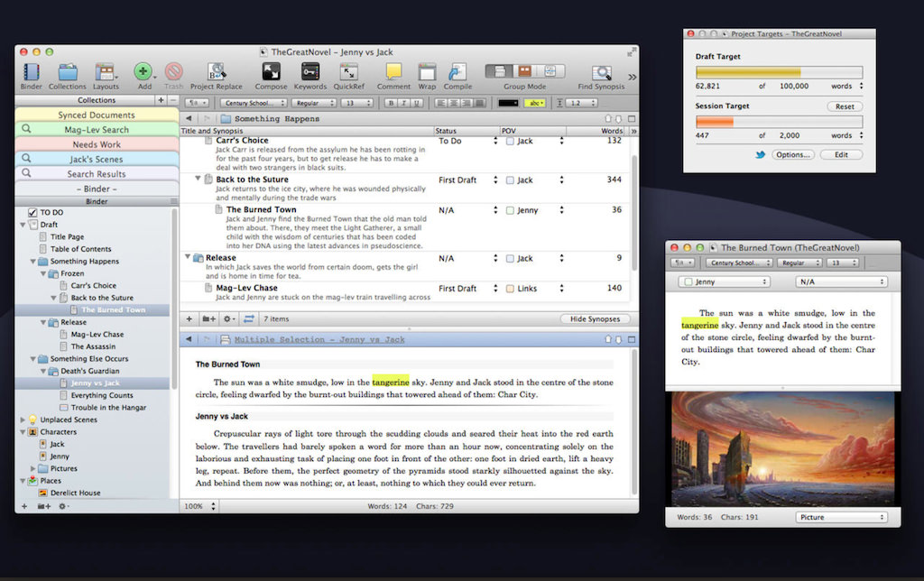Select the - Binder - collection tab

[97, 189]
